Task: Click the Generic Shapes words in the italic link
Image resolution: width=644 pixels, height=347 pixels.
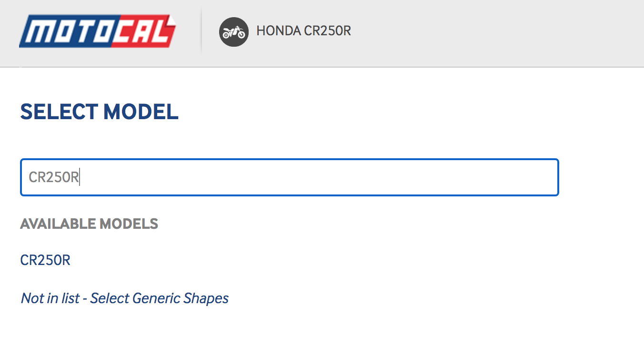Action: point(181,298)
